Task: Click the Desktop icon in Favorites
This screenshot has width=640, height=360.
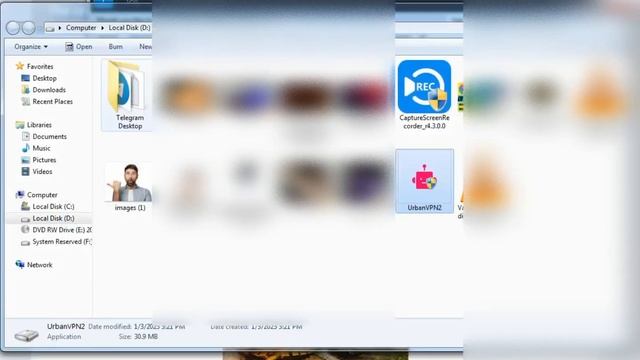Action: point(26,78)
